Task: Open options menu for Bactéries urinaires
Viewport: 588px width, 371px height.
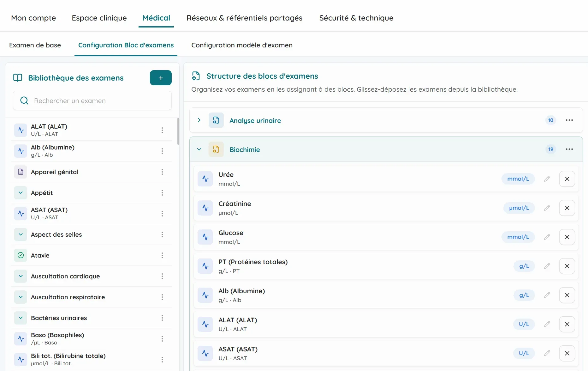Action: tap(162, 318)
